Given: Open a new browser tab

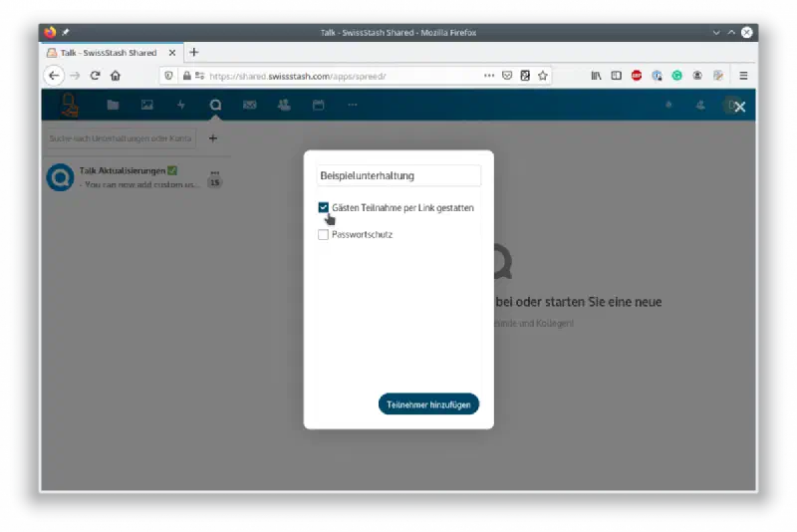Looking at the screenshot, I should (x=193, y=53).
